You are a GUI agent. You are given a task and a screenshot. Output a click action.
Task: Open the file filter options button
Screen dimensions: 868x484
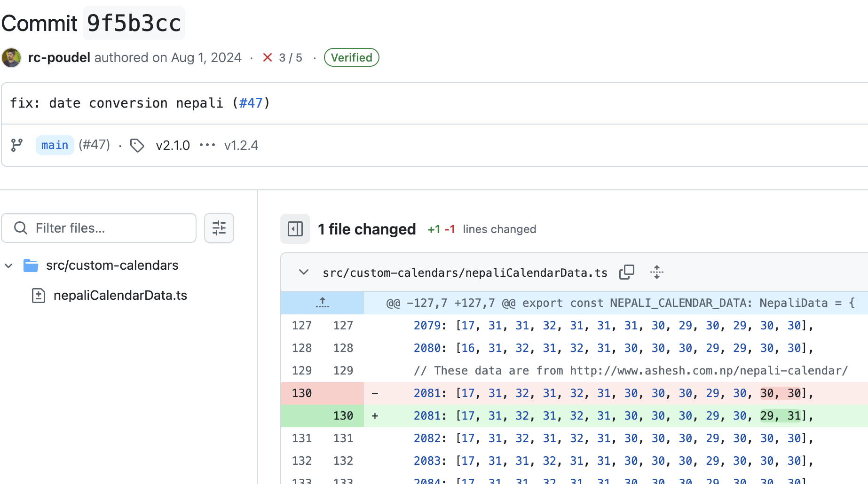click(x=219, y=228)
